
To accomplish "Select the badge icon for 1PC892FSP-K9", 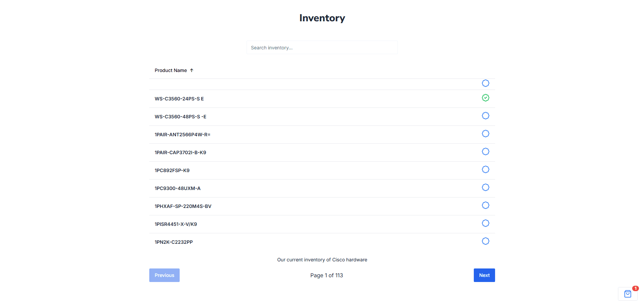I will 485,169.
